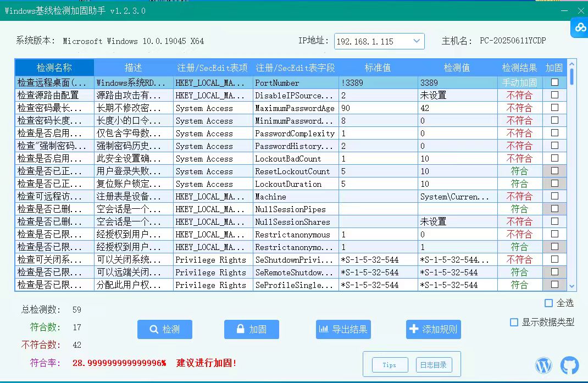The height and width of the screenshot is (383, 588).
Task: Check the 加固 box for NullSessionShares row
Action: click(x=554, y=221)
